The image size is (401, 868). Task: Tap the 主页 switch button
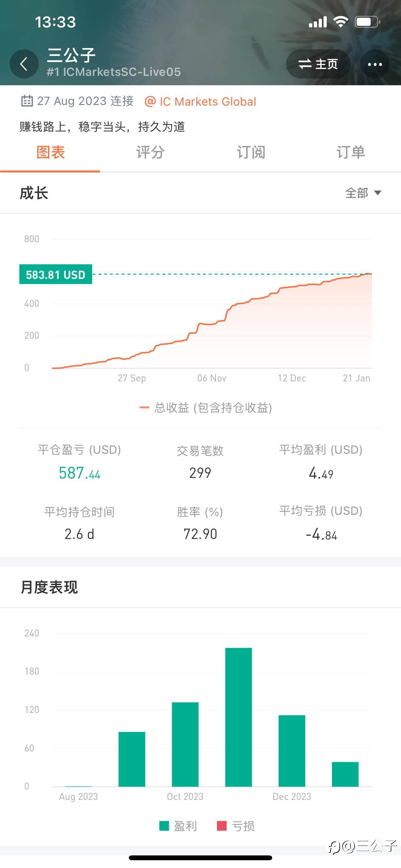point(318,64)
